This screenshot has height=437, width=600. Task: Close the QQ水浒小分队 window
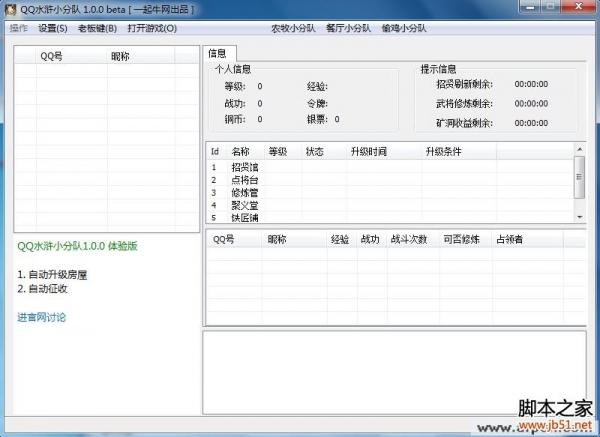578,7
